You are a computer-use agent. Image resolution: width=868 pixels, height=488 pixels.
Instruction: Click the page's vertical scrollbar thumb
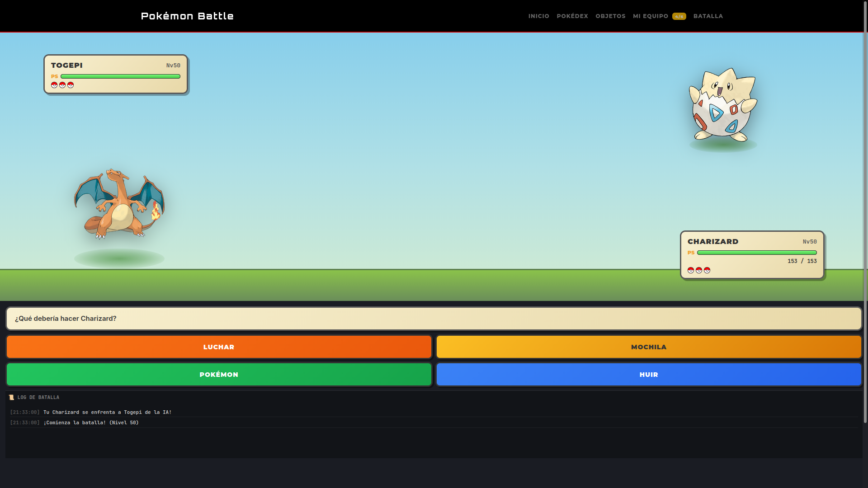pos(865,211)
